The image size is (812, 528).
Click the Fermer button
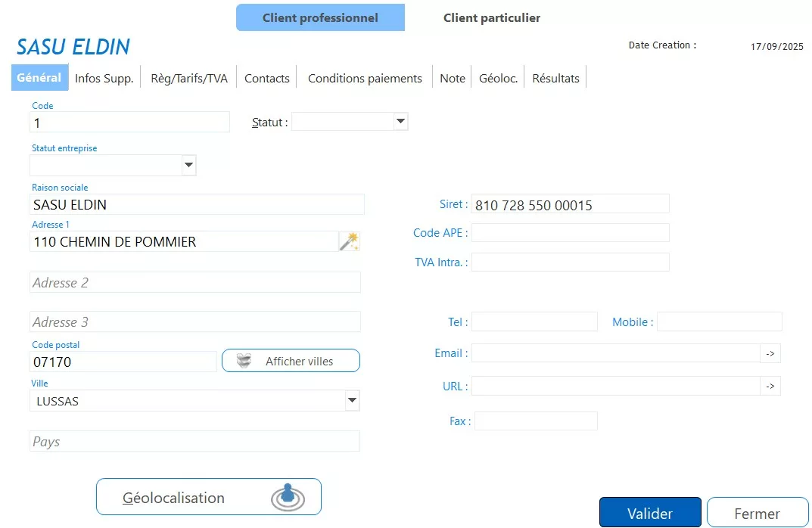(x=757, y=513)
